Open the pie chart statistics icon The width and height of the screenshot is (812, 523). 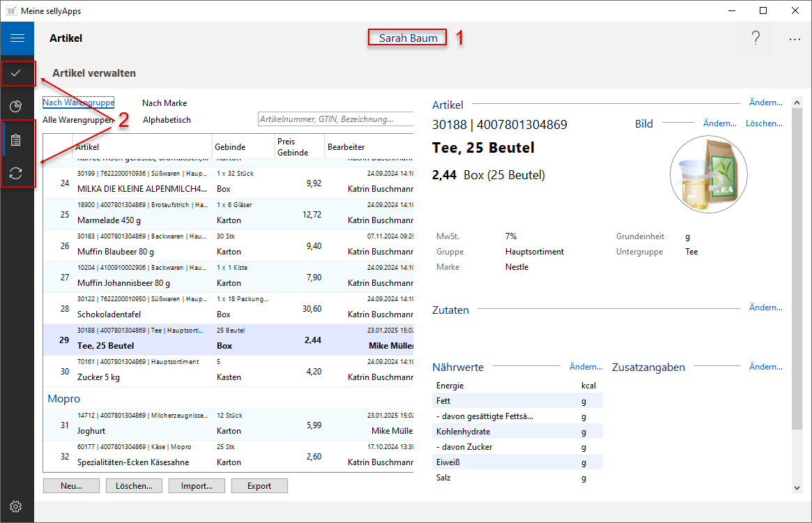tap(17, 106)
